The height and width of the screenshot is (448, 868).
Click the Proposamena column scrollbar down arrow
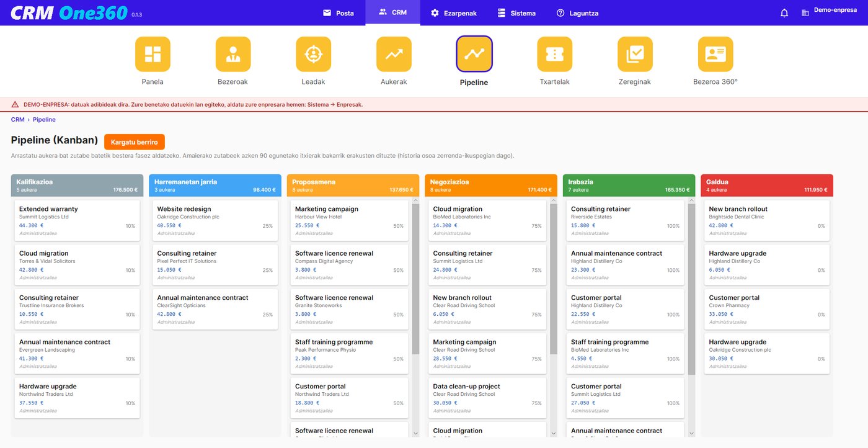(415, 433)
